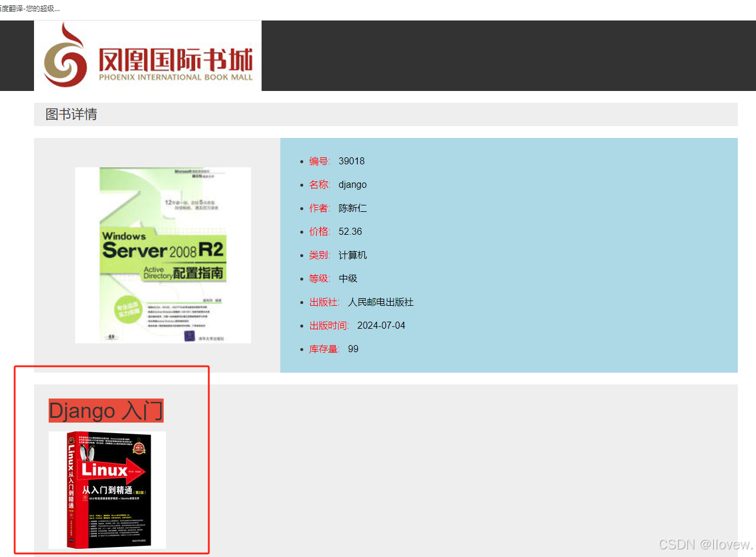Click the price value 52.36
The image size is (756, 557).
pyautogui.click(x=350, y=232)
